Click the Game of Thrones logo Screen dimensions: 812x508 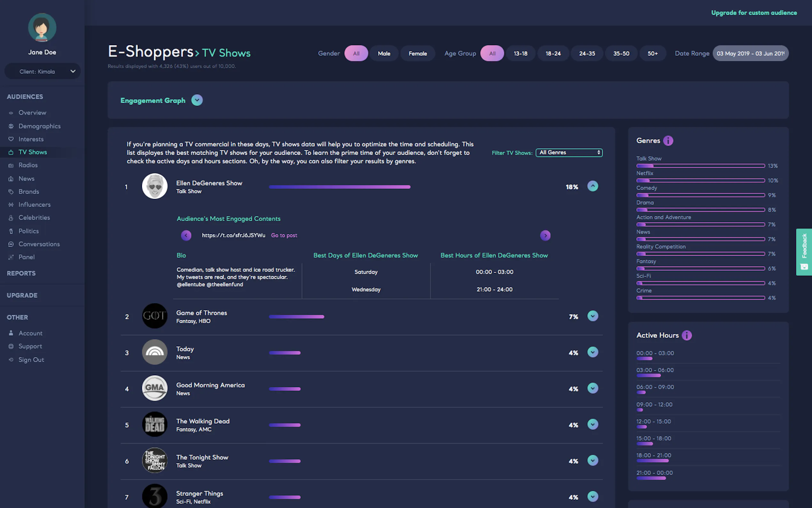tap(154, 316)
